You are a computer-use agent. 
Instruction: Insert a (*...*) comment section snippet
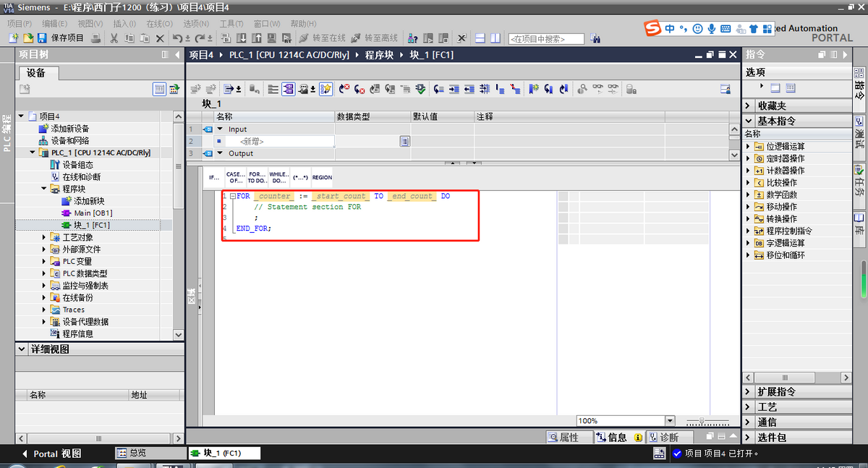click(x=300, y=177)
